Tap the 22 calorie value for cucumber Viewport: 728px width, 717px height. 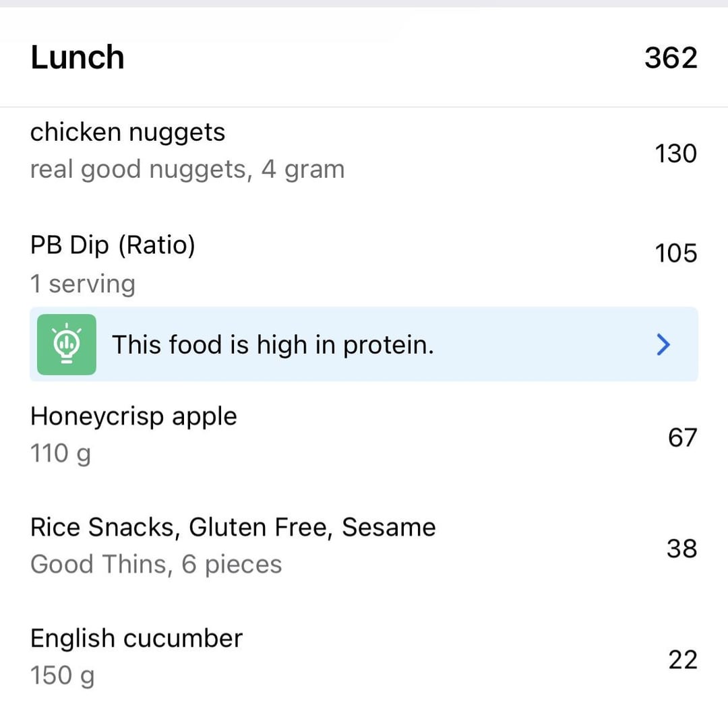pos(683,660)
